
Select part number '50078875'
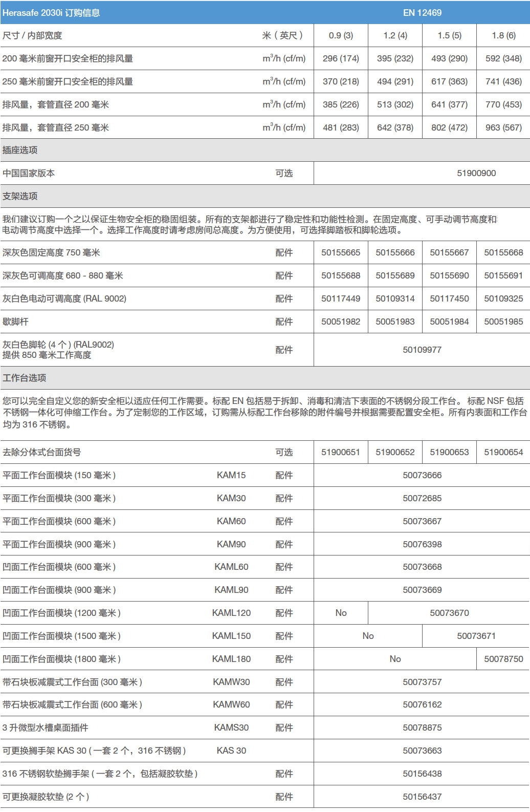422,728
